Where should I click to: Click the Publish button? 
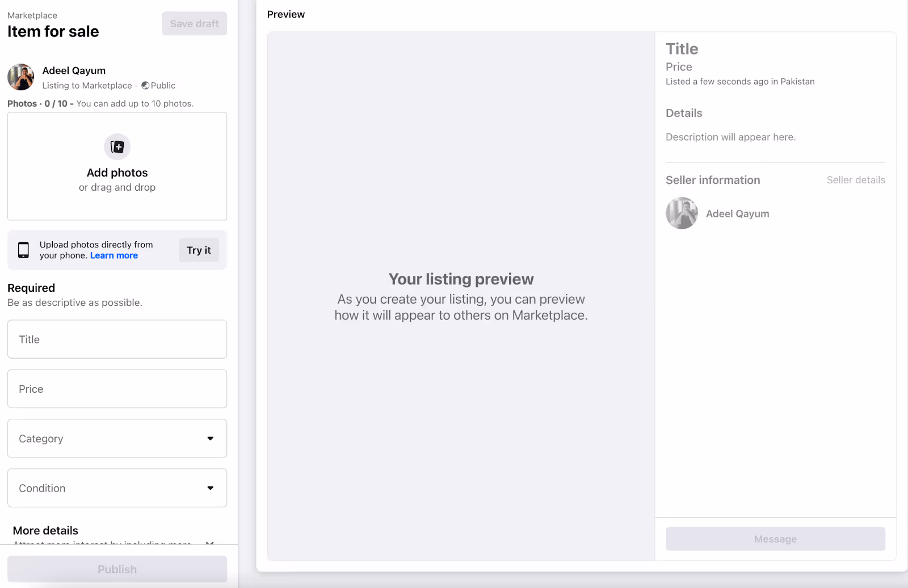pyautogui.click(x=117, y=569)
